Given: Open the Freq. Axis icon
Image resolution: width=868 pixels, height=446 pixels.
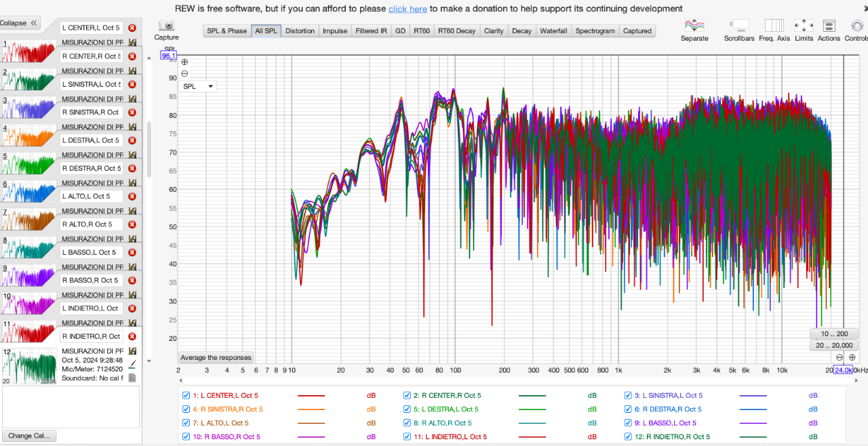Looking at the screenshot, I should point(774,26).
